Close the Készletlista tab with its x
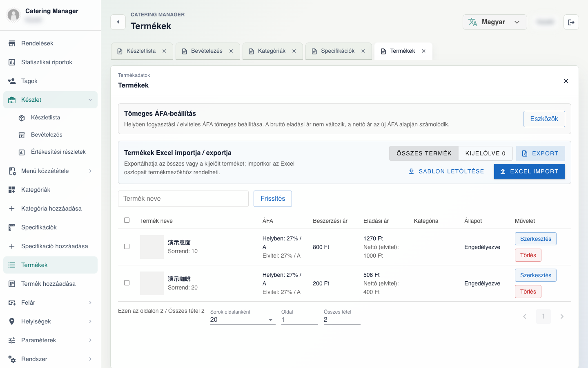The image size is (588, 368). 164,51
